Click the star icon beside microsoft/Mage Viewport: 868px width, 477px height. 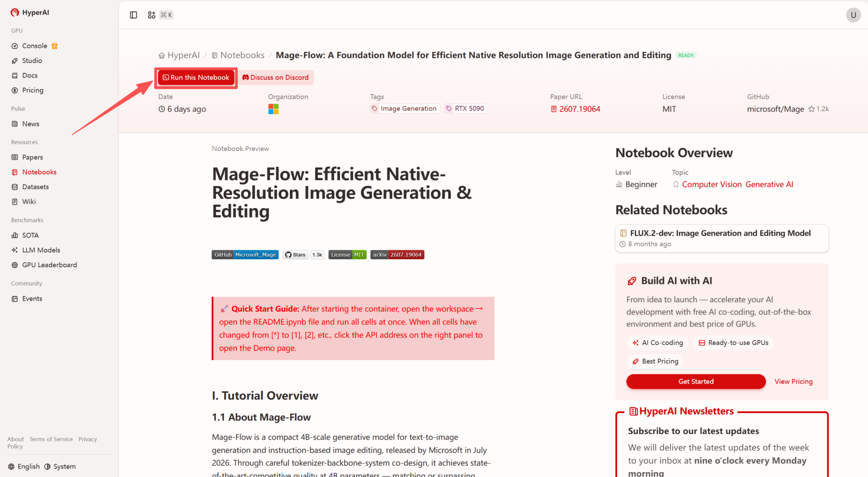811,109
